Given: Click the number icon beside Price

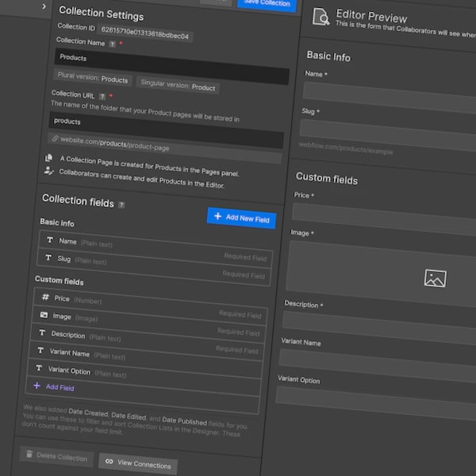Looking at the screenshot, I should tap(45, 297).
